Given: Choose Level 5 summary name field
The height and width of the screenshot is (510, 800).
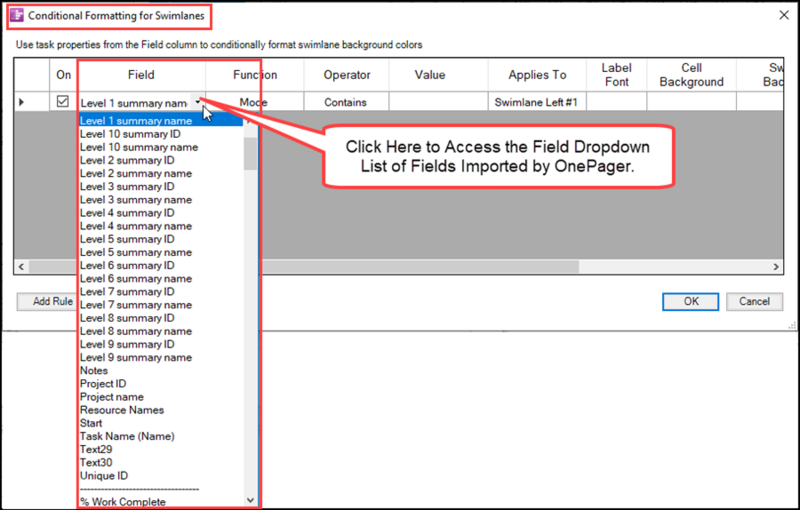Looking at the screenshot, I should pyautogui.click(x=136, y=252).
